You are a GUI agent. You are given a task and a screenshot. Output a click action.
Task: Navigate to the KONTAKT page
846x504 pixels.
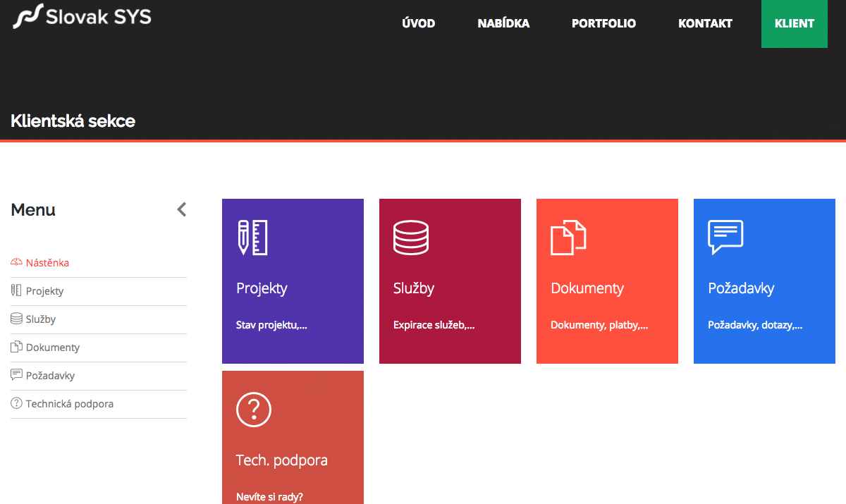pyautogui.click(x=705, y=23)
